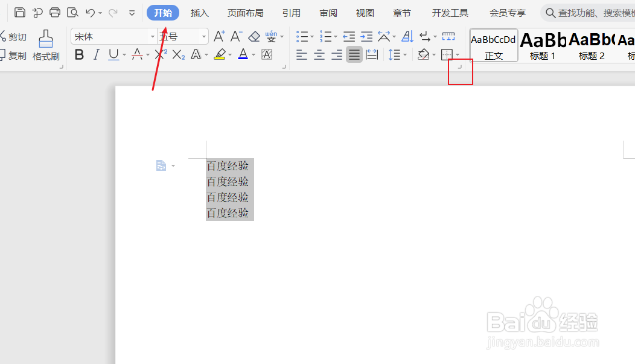
Task: Click the Undo arrow icon
Action: [x=90, y=13]
